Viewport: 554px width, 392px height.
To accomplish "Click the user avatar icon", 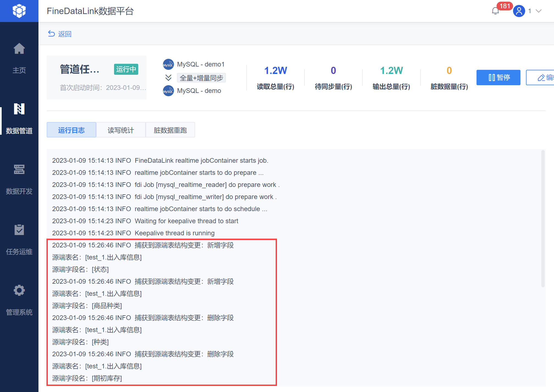I will click(519, 11).
